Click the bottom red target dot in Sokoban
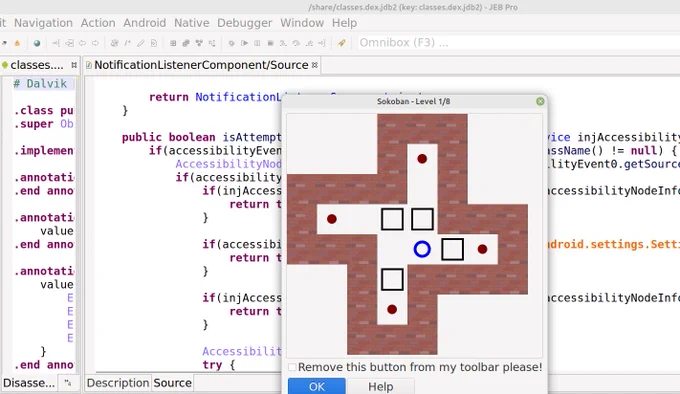The image size is (680, 394). point(392,309)
